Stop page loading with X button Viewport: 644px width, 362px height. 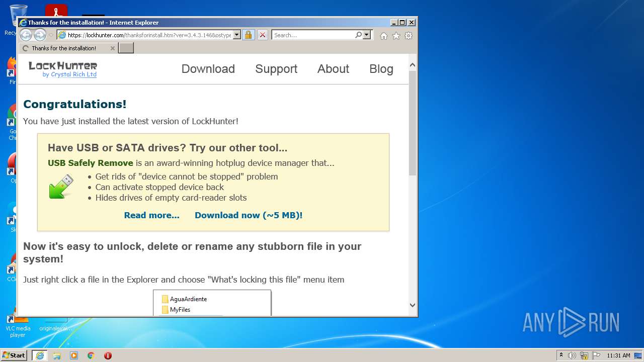(262, 35)
